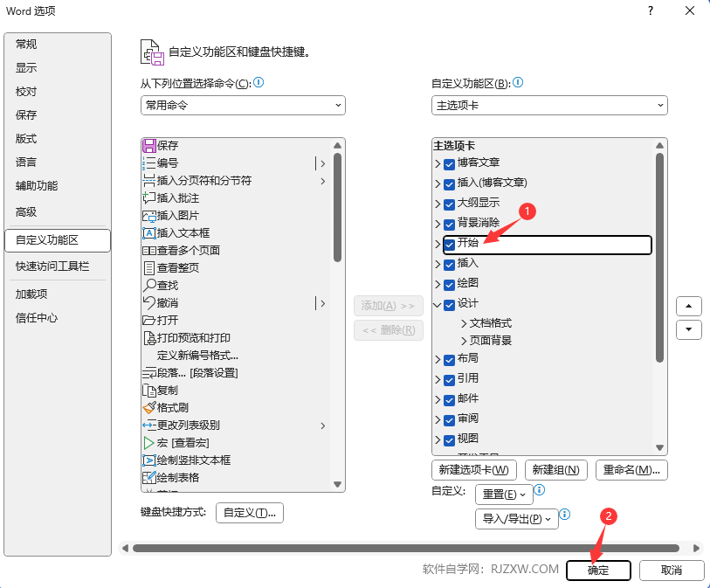Viewport: 710px width, 588px height.
Task: Click 新建选项卡 button
Action: click(474, 470)
